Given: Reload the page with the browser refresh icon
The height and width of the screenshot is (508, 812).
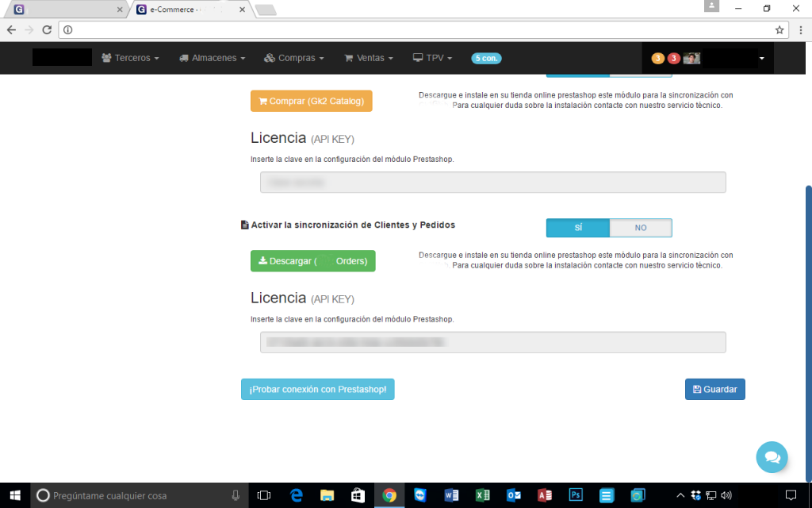Looking at the screenshot, I should coord(47,30).
